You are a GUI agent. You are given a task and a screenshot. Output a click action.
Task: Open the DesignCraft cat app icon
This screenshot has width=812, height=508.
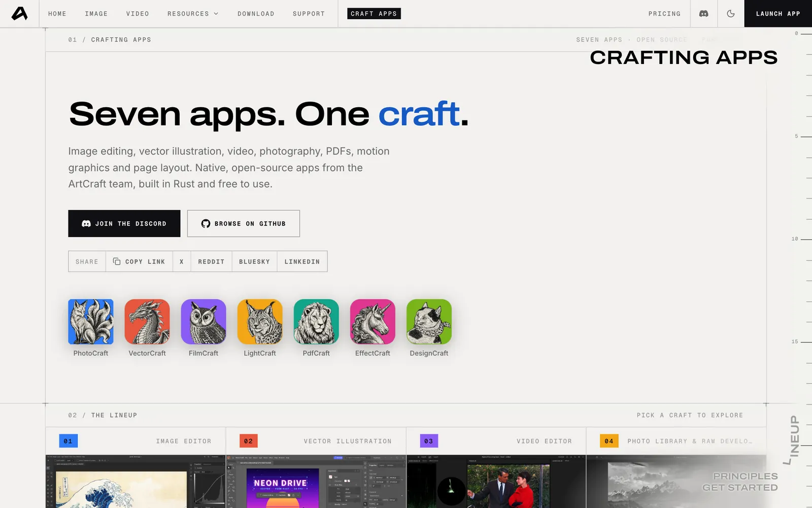[429, 322]
